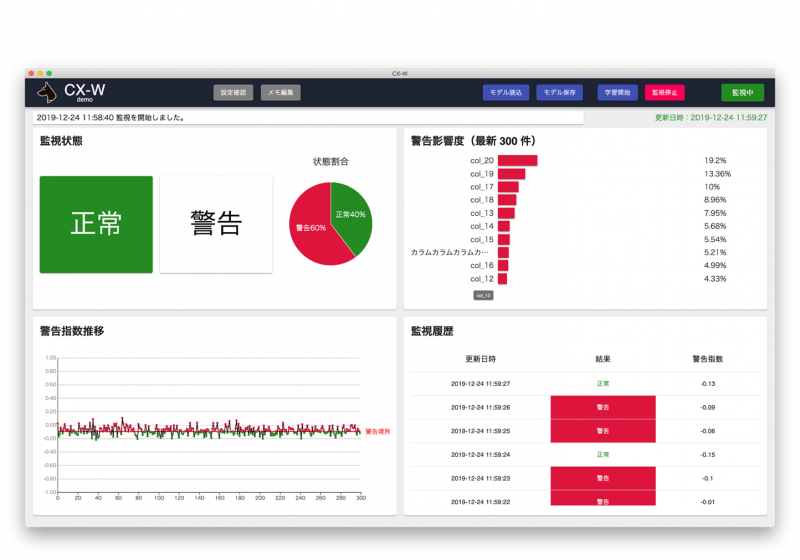Click the 警告 cell for 11:59:23

[x=603, y=478]
